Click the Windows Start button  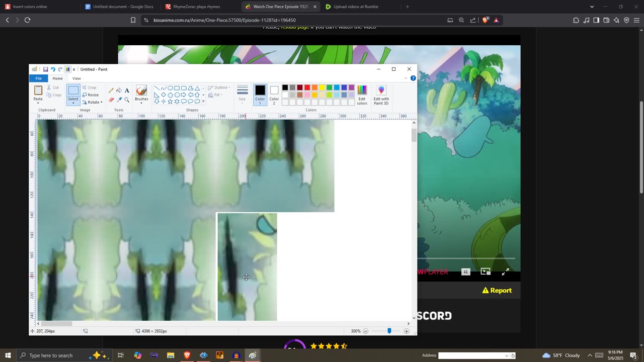[8, 355]
